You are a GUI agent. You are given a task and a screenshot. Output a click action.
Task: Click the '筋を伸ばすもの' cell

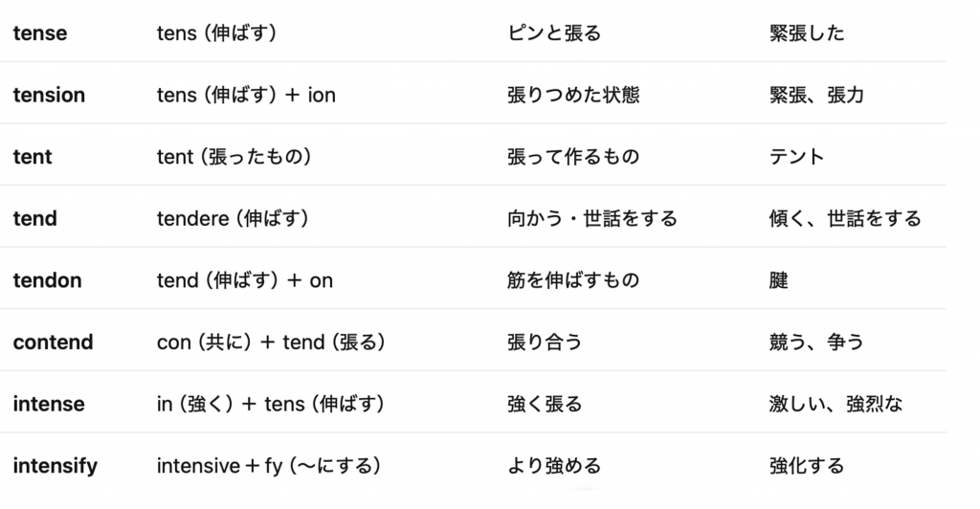tap(573, 280)
